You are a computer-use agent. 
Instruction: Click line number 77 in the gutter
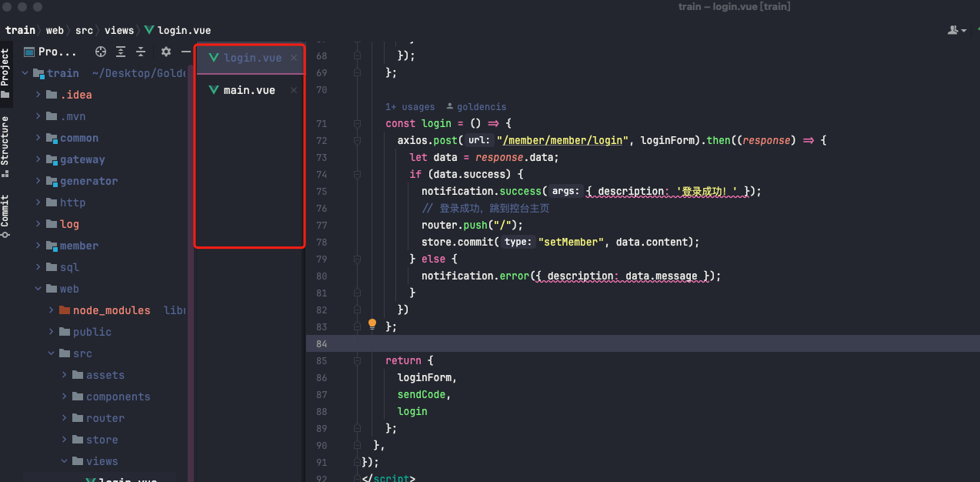point(322,225)
